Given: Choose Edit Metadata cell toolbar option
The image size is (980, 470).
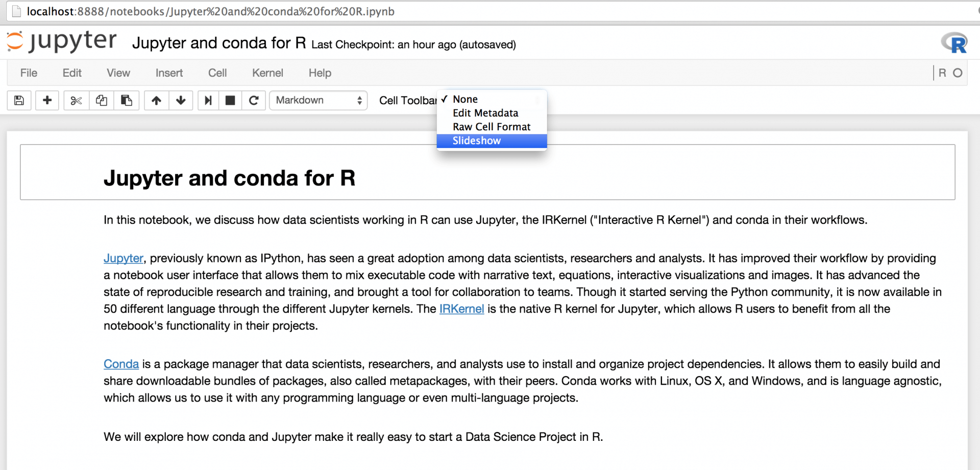Looking at the screenshot, I should (492, 113).
